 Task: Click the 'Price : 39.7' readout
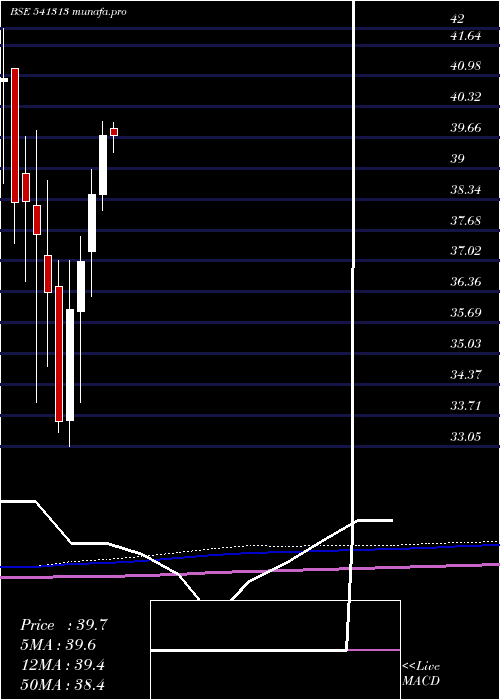point(64,625)
